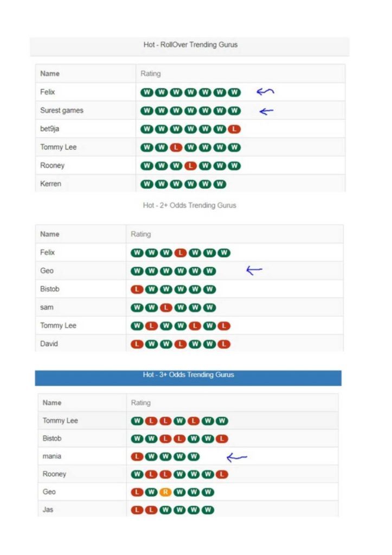Click the first W badge in Tommy Lee's 2+ Odds row
The image size is (392, 555).
pyautogui.click(x=137, y=326)
